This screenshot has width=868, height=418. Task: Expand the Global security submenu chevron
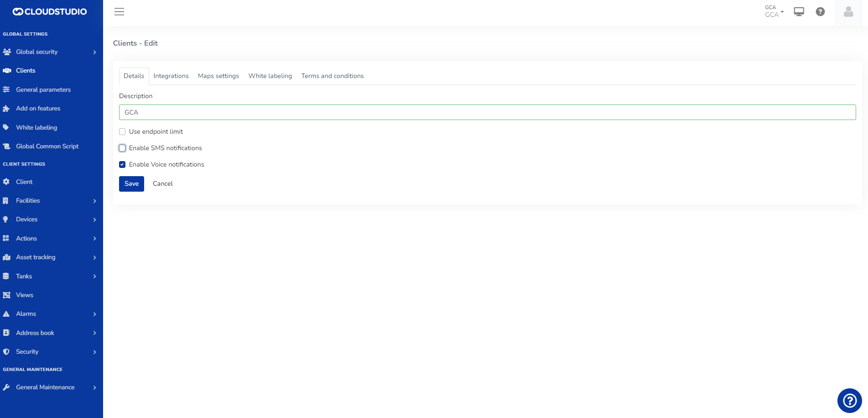[94, 52]
